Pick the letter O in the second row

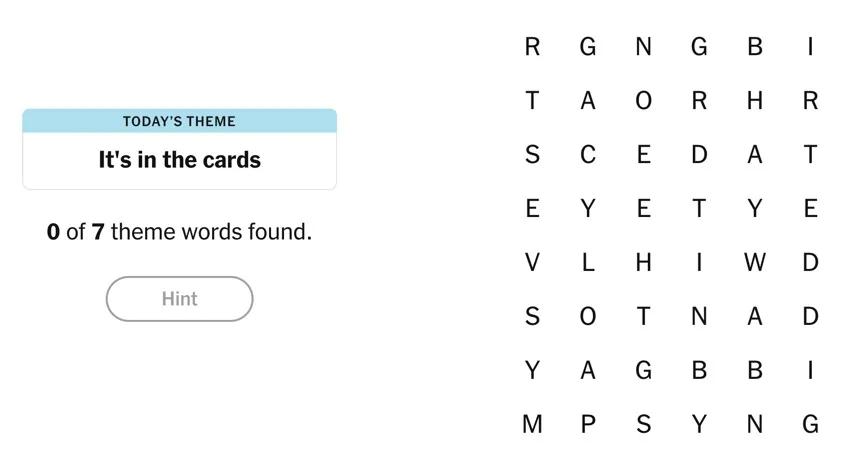pos(643,100)
